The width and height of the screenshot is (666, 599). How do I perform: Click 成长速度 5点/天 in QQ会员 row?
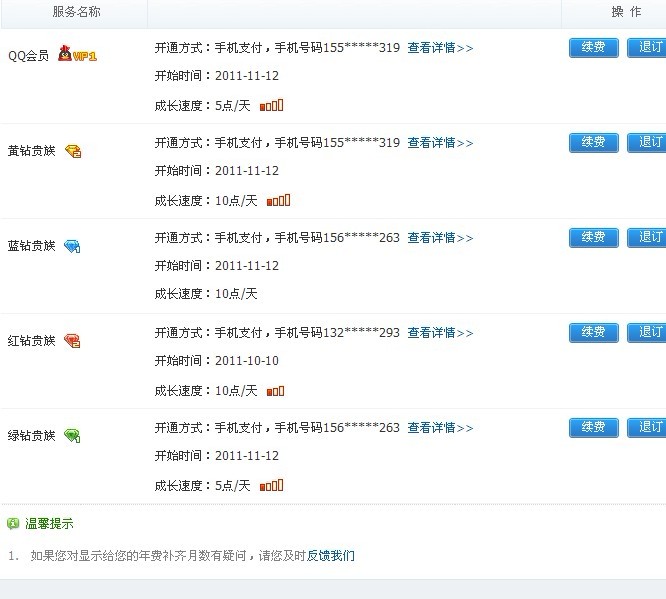tap(203, 106)
